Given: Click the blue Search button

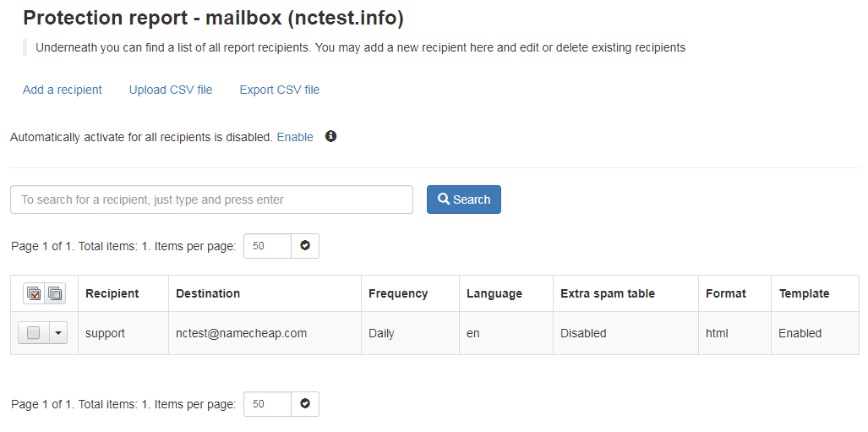Looking at the screenshot, I should tap(464, 200).
